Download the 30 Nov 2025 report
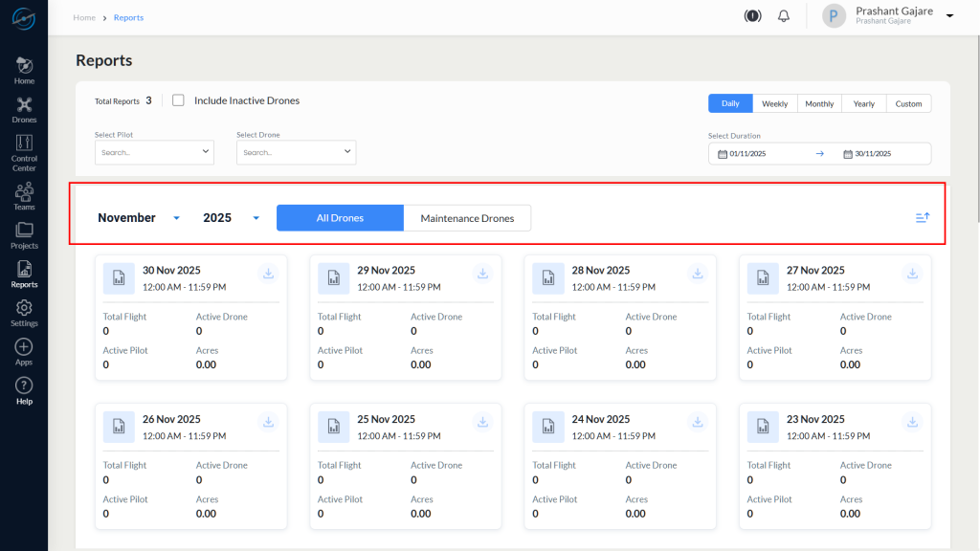The image size is (980, 551). pyautogui.click(x=268, y=273)
